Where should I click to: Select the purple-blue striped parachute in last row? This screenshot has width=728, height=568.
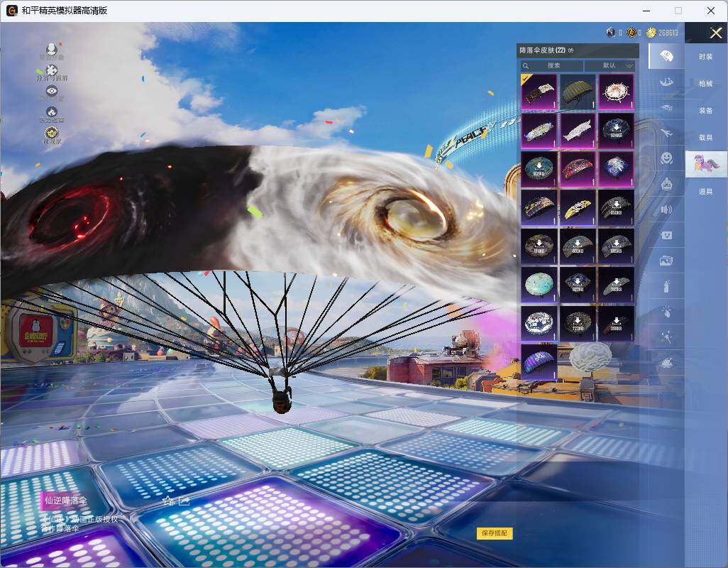pyautogui.click(x=539, y=362)
